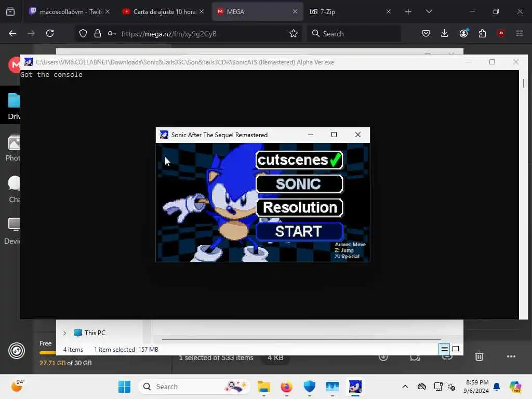Open the Copilot preview icon on taskbar
The width and height of the screenshot is (532, 399).
pos(515,387)
